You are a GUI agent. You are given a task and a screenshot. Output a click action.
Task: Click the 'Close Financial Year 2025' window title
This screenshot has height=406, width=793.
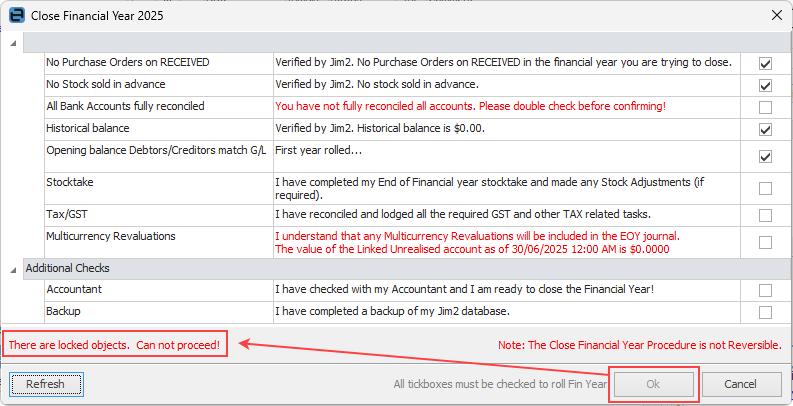(97, 16)
